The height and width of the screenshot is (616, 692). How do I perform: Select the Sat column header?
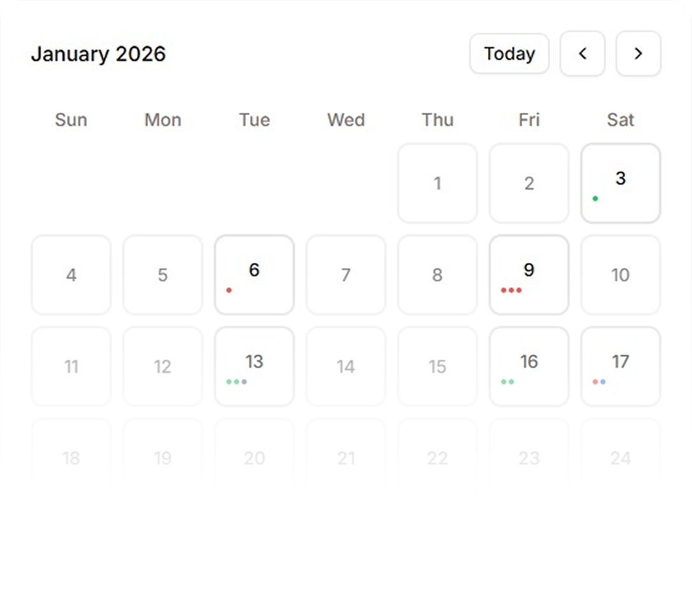pyautogui.click(x=620, y=120)
